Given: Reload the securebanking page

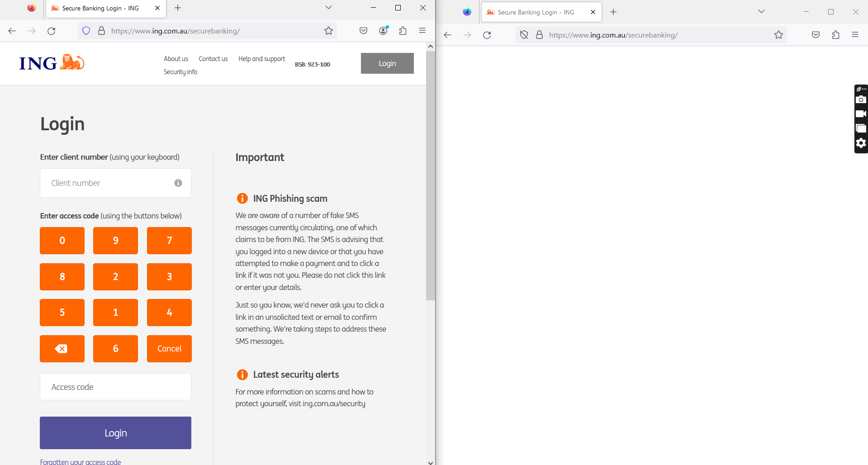Looking at the screenshot, I should pyautogui.click(x=51, y=31).
